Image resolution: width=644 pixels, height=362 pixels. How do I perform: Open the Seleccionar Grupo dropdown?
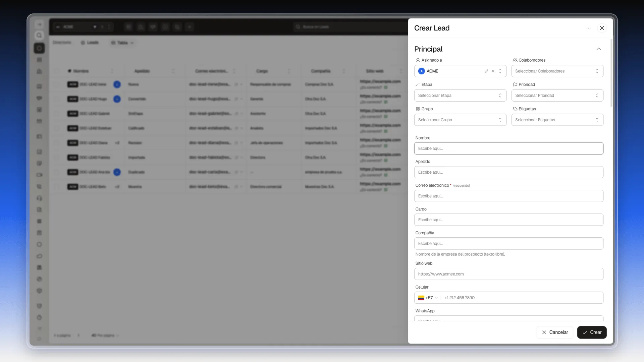pyautogui.click(x=460, y=120)
